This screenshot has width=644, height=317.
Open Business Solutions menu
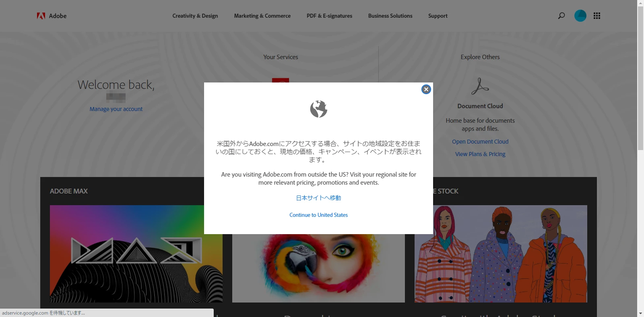point(390,16)
